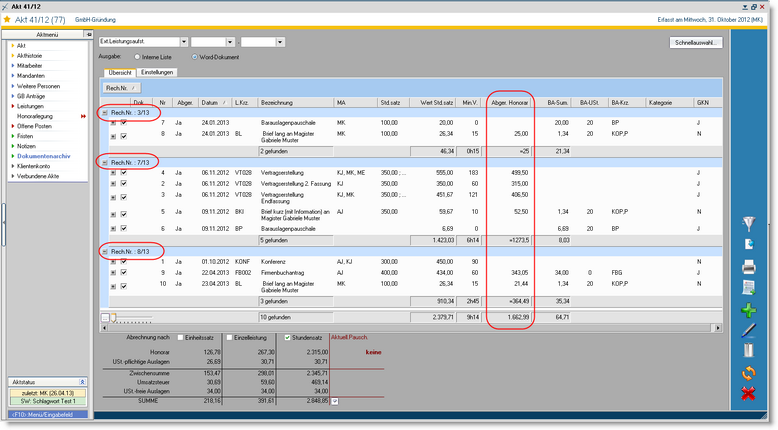Add a new entry with green plus
The height and width of the screenshot is (430, 778).
[x=749, y=310]
